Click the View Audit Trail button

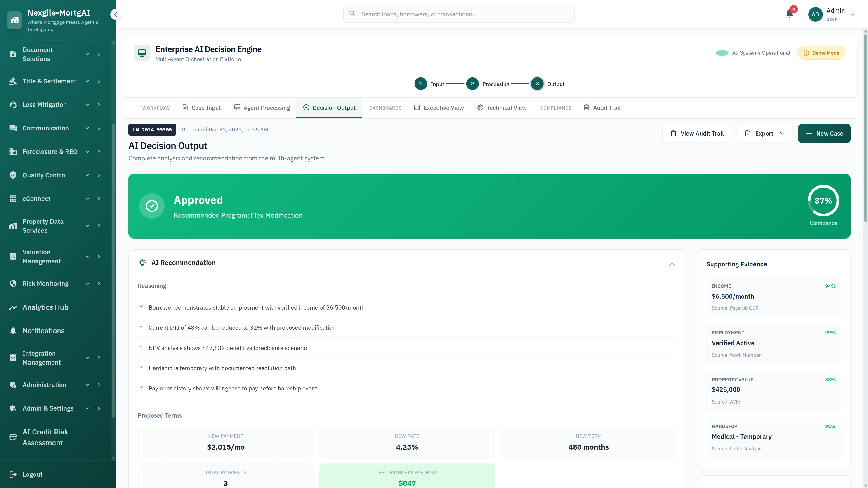pyautogui.click(x=696, y=133)
